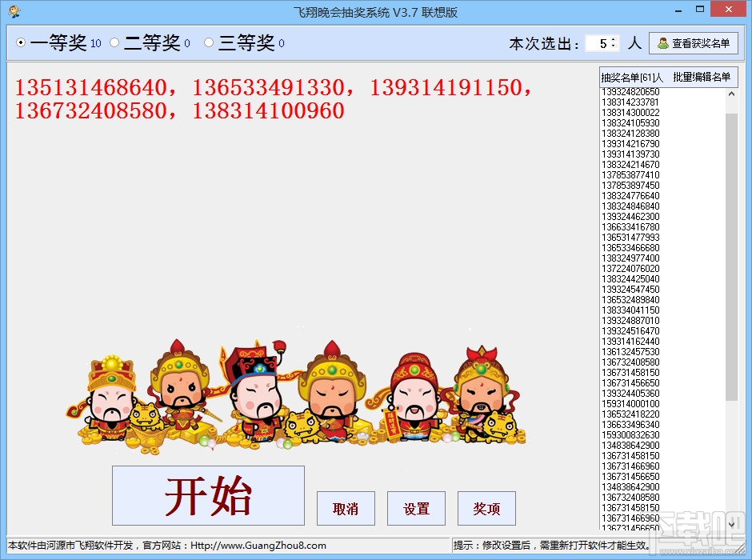The image size is (752, 560).
Task: Select list entry 159300832630
Action: pos(630,435)
